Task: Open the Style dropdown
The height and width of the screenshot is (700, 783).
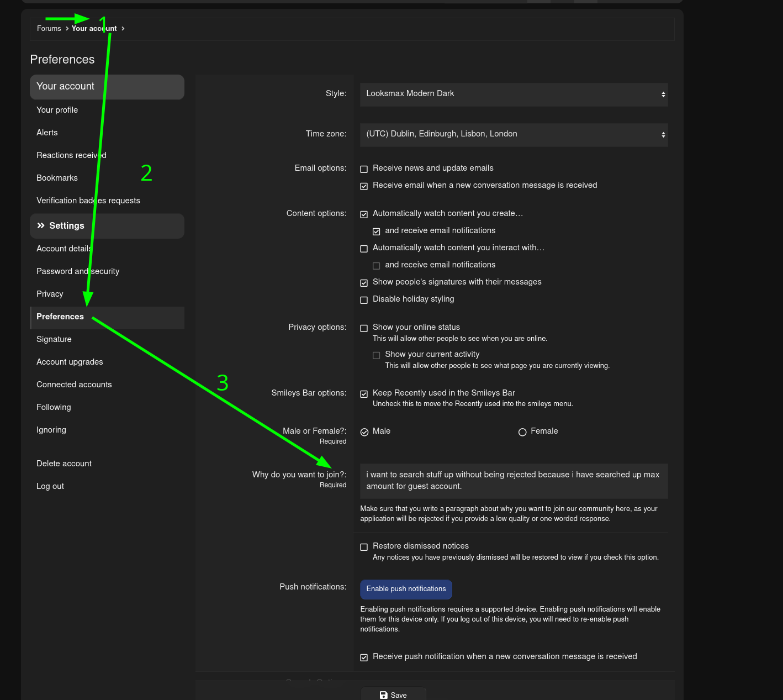Action: (514, 94)
